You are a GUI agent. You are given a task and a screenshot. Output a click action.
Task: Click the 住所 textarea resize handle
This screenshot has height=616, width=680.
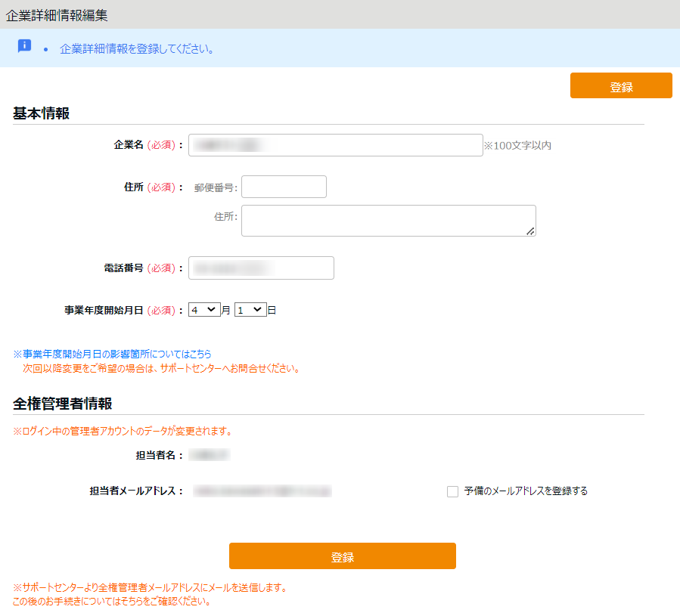click(x=530, y=231)
